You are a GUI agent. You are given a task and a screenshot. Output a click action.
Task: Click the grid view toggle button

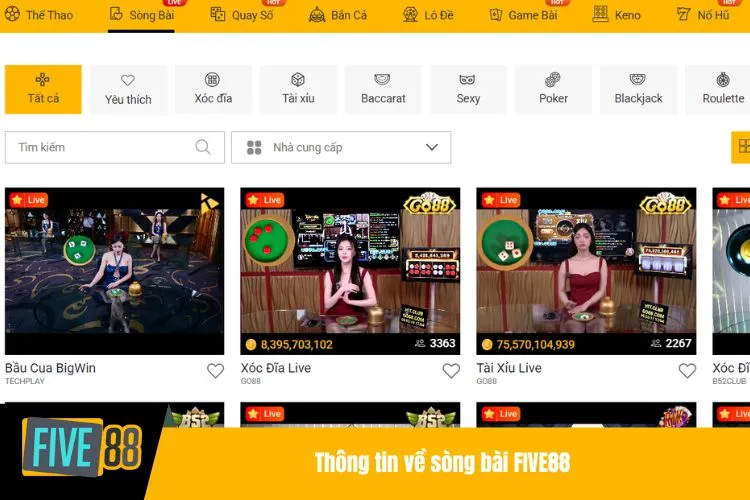pos(741,147)
